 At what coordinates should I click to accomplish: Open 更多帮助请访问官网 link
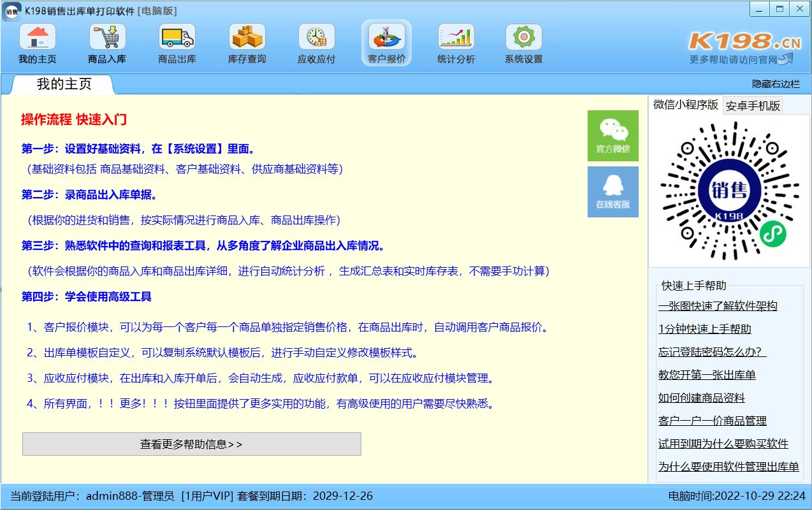coord(741,59)
